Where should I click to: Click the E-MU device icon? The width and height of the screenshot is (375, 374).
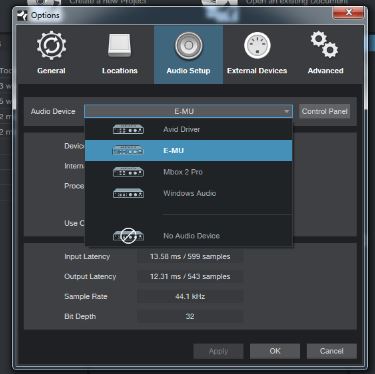click(128, 151)
